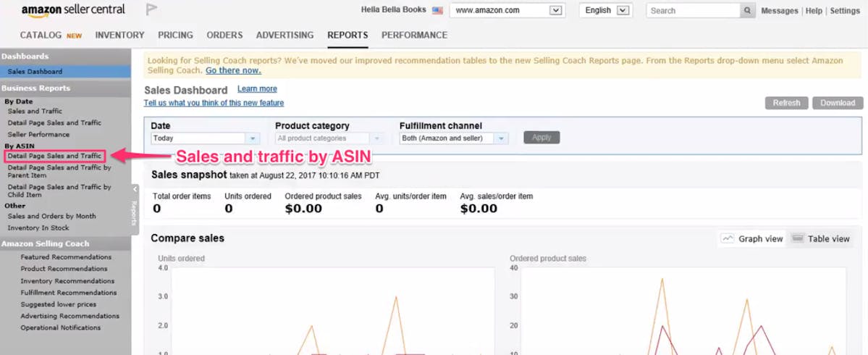The width and height of the screenshot is (868, 355).
Task: Open Help in the header
Action: point(814,11)
